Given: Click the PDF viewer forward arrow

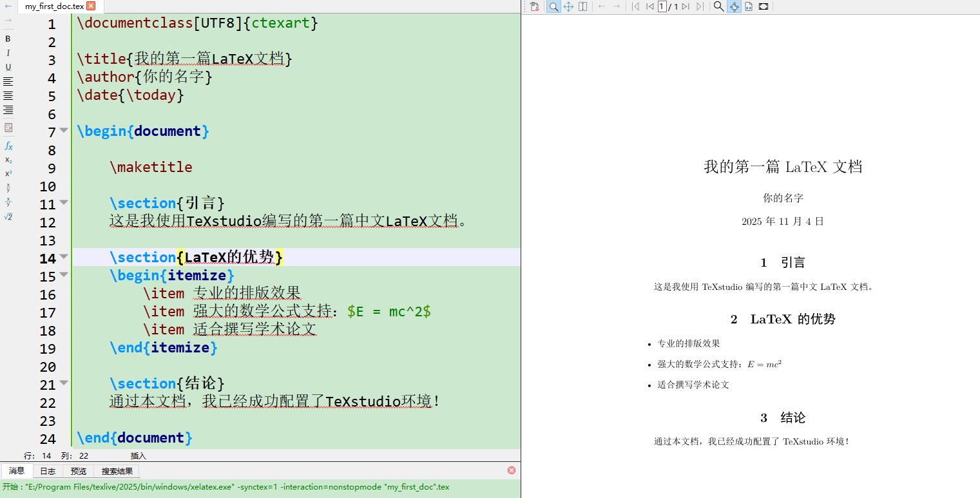Looking at the screenshot, I should (x=617, y=6).
